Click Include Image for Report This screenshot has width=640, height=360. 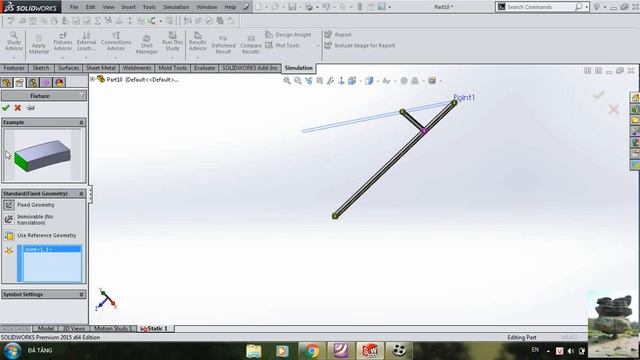coord(360,45)
